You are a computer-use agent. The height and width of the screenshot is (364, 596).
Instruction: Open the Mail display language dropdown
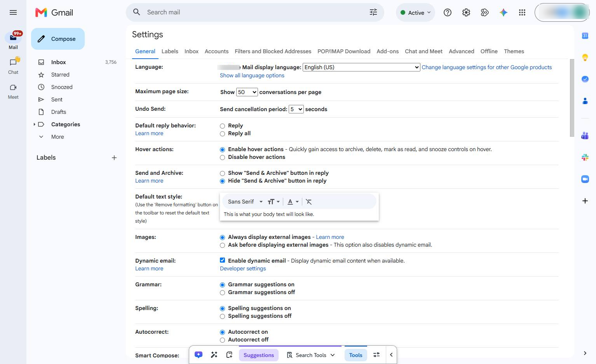coord(361,67)
